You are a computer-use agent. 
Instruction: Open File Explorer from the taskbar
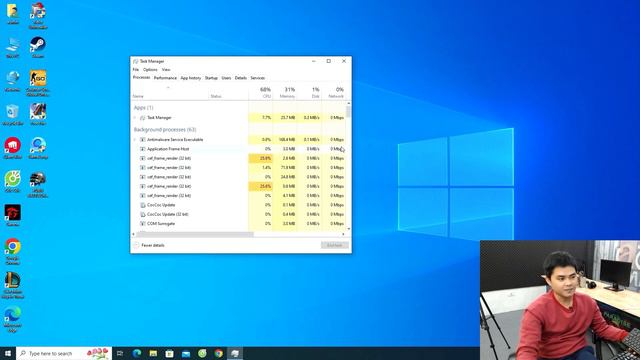(153, 353)
